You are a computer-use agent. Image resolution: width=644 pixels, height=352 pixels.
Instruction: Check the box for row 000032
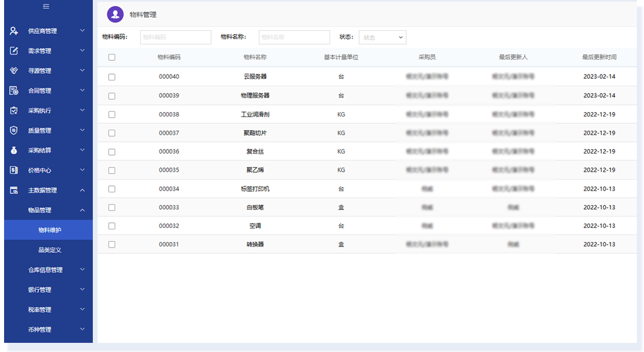[112, 226]
